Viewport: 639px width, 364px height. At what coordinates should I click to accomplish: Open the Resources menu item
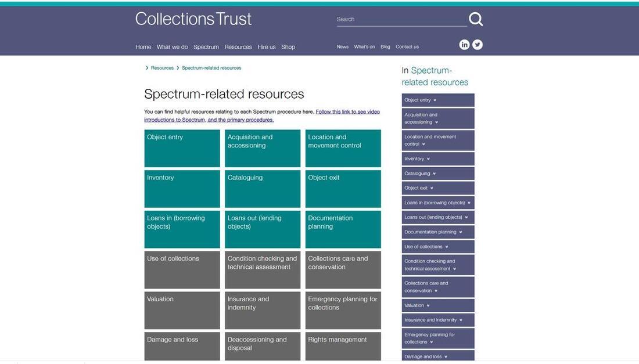(238, 47)
